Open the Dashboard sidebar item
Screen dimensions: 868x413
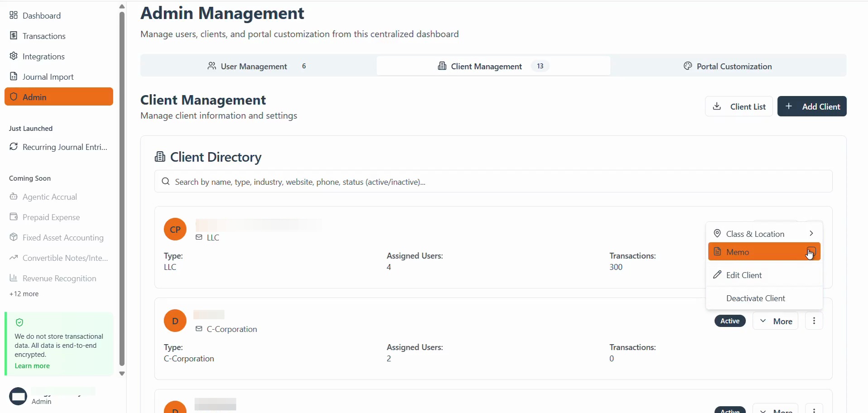point(58,15)
